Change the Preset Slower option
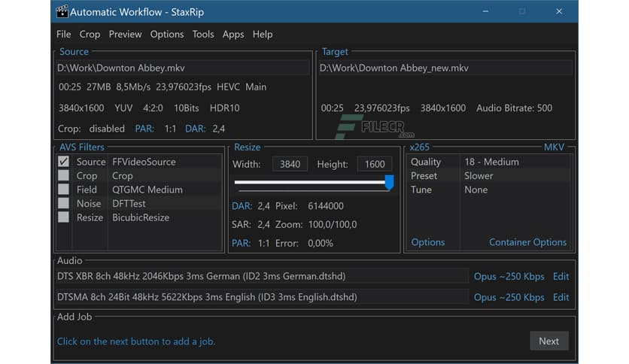Image resolution: width=629 pixels, height=364 pixels. 479,176
